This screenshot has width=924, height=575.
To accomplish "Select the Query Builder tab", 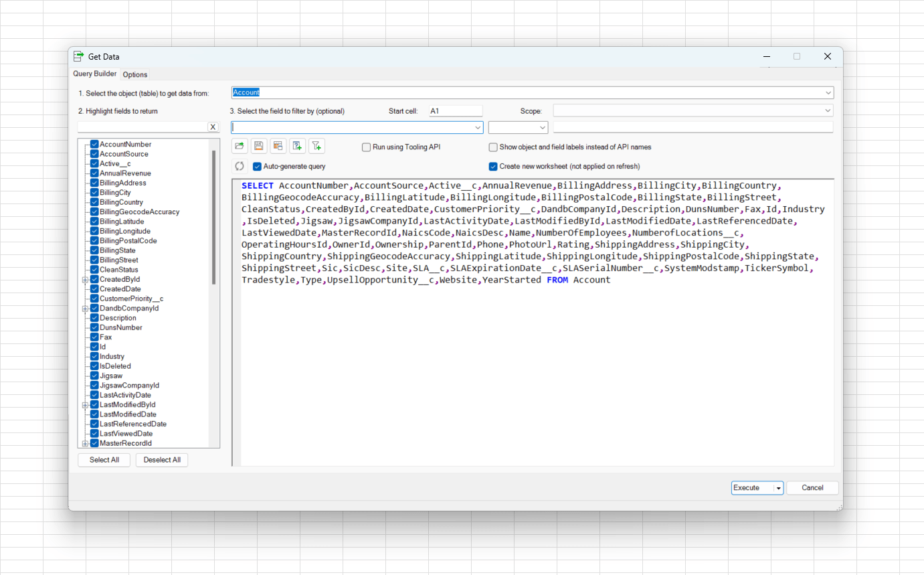I will point(94,74).
